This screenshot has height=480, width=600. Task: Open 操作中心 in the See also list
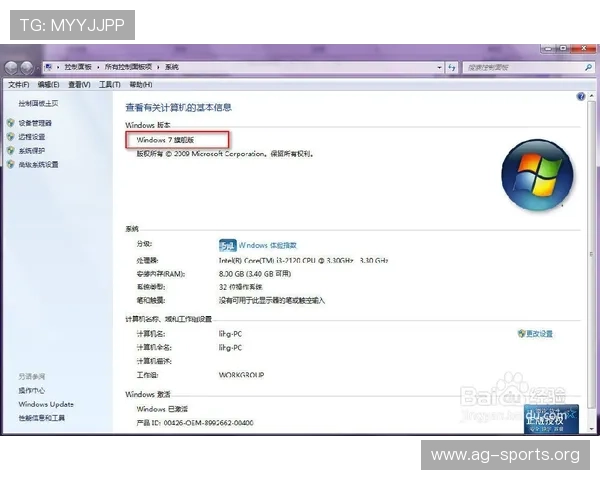(32, 390)
